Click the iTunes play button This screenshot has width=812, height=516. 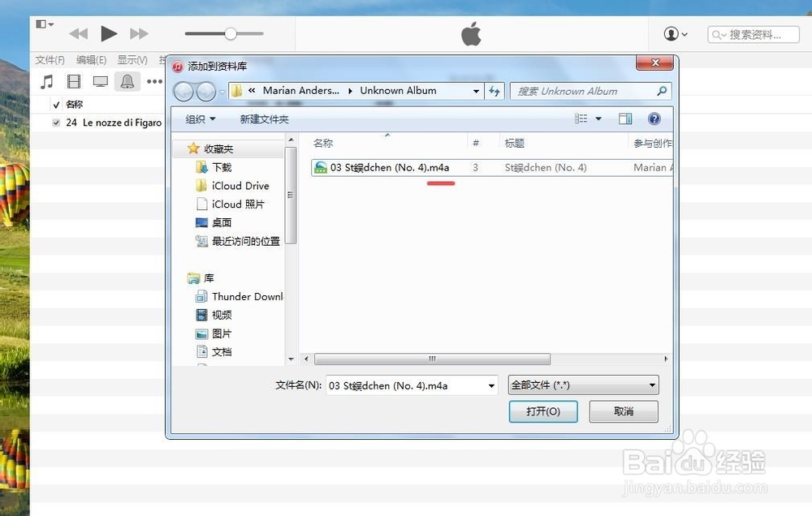pyautogui.click(x=109, y=33)
